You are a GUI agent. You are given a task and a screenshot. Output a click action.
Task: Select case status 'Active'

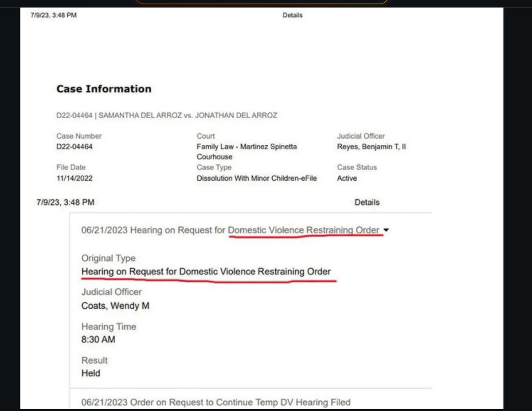[x=347, y=178]
